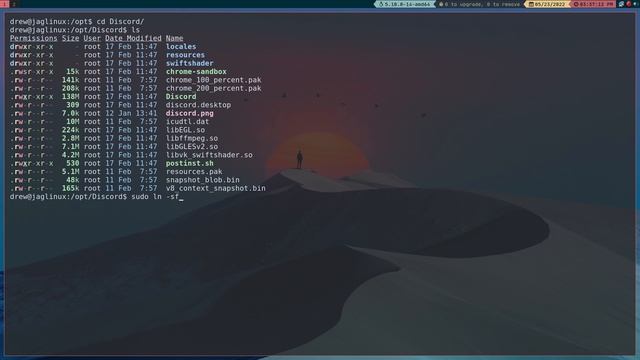The width and height of the screenshot is (640, 360).
Task: Click 'snapshot_blob.bin' in the listing
Action: [202, 180]
